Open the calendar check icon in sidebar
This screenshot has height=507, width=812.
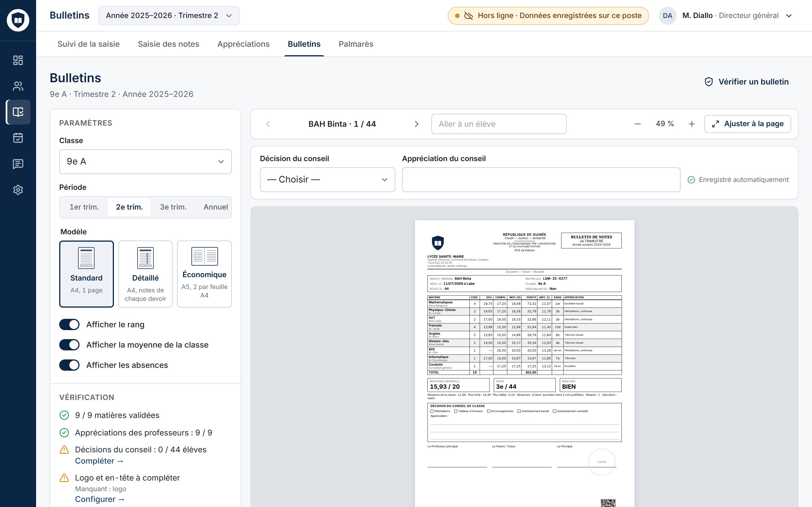(x=18, y=138)
